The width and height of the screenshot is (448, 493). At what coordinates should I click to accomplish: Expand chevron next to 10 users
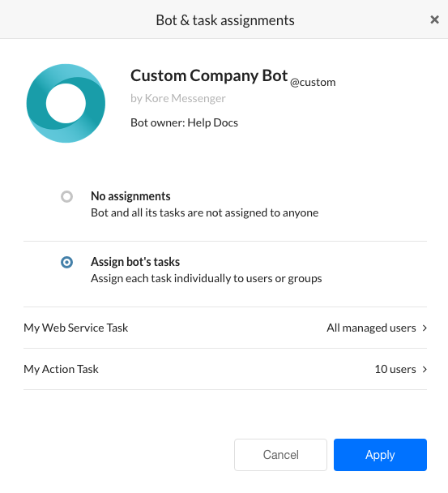[x=425, y=369]
